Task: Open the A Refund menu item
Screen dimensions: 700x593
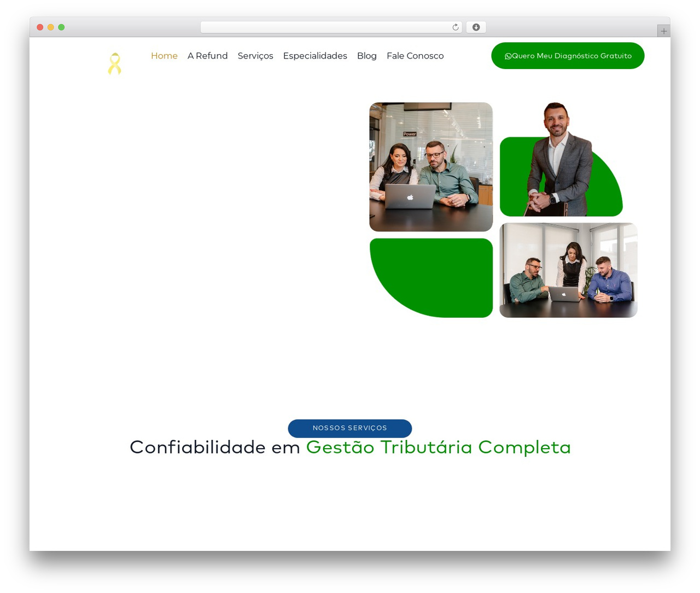Action: coord(207,56)
